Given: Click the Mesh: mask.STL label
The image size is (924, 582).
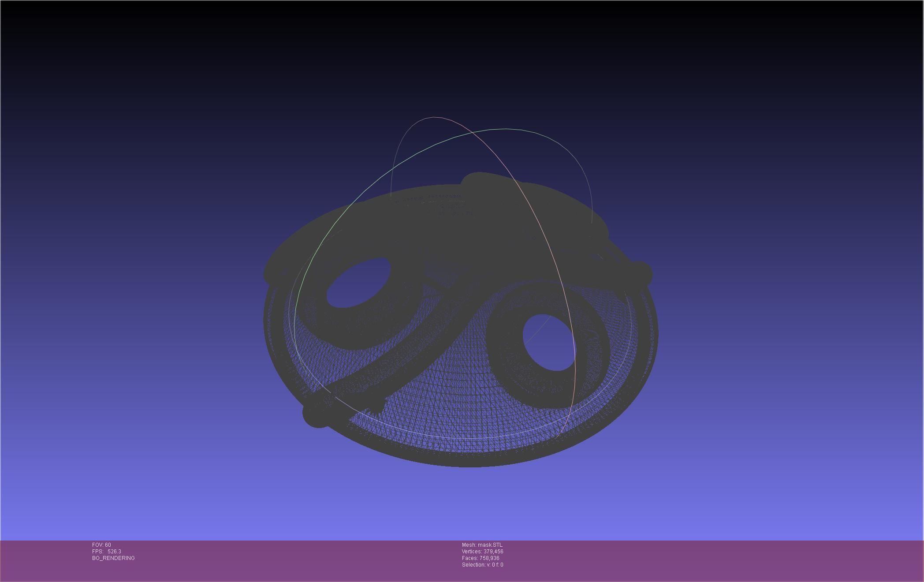Looking at the screenshot, I should point(482,545).
